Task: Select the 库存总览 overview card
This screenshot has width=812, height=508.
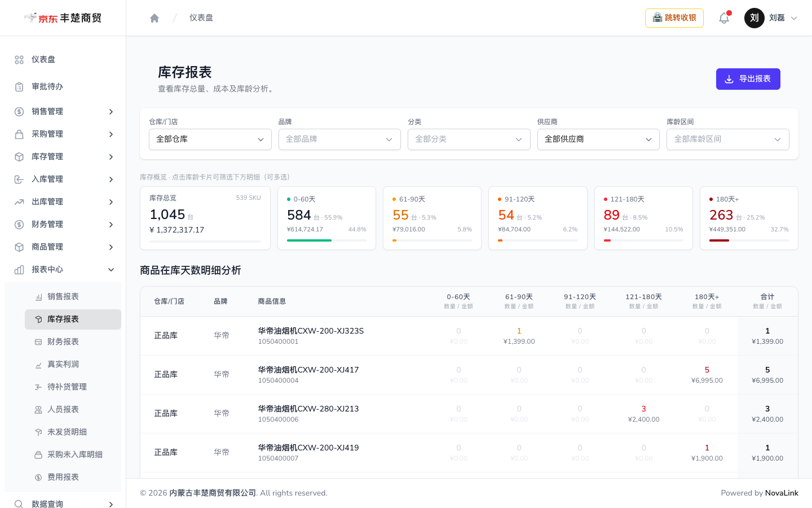Action: click(x=205, y=218)
